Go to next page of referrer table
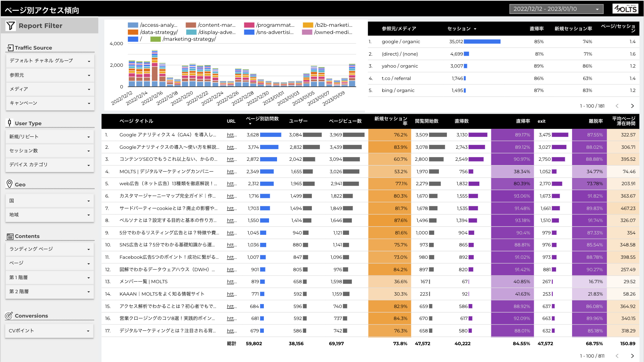 click(x=632, y=106)
